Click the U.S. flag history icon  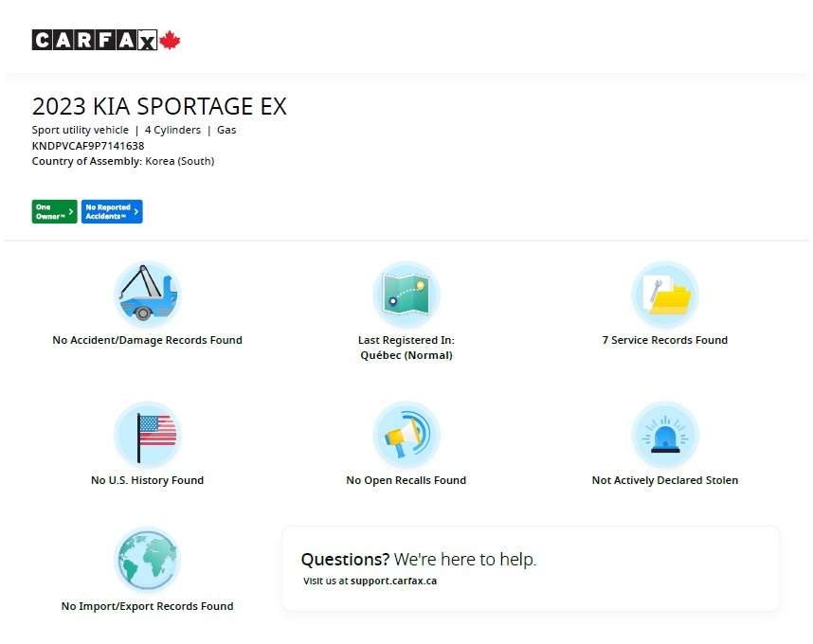[147, 435]
